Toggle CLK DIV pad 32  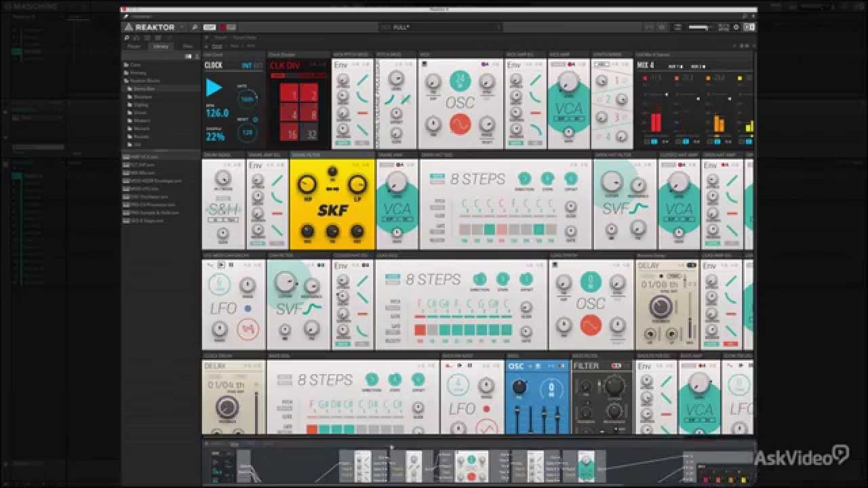309,131
